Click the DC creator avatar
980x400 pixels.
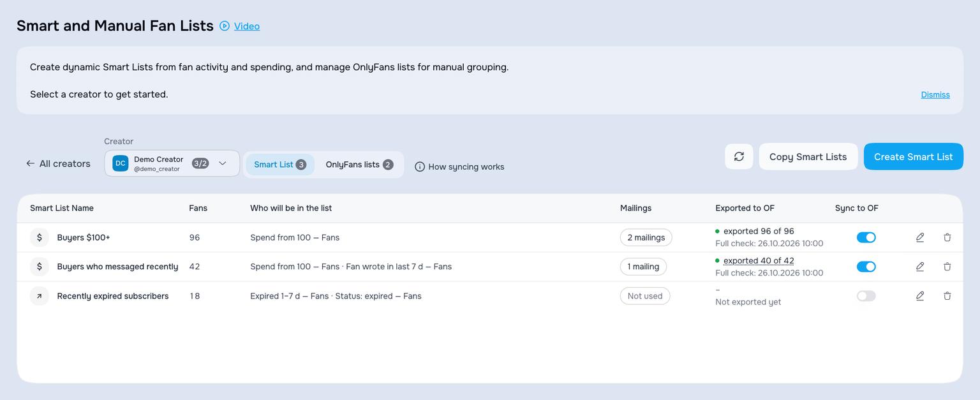coord(121,163)
